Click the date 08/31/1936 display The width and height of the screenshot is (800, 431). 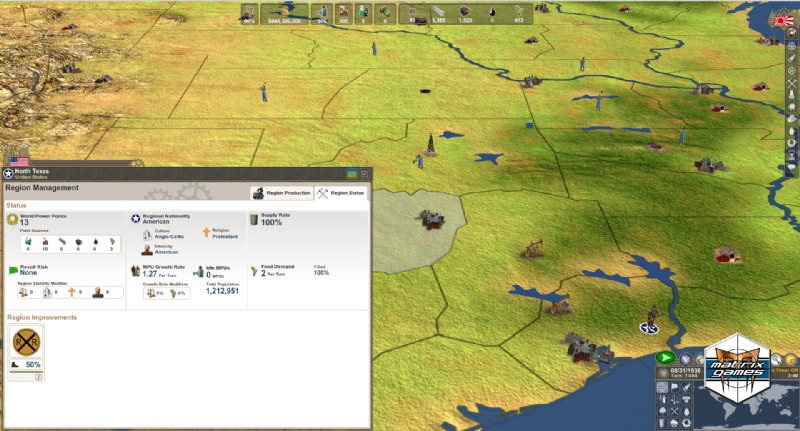(685, 371)
